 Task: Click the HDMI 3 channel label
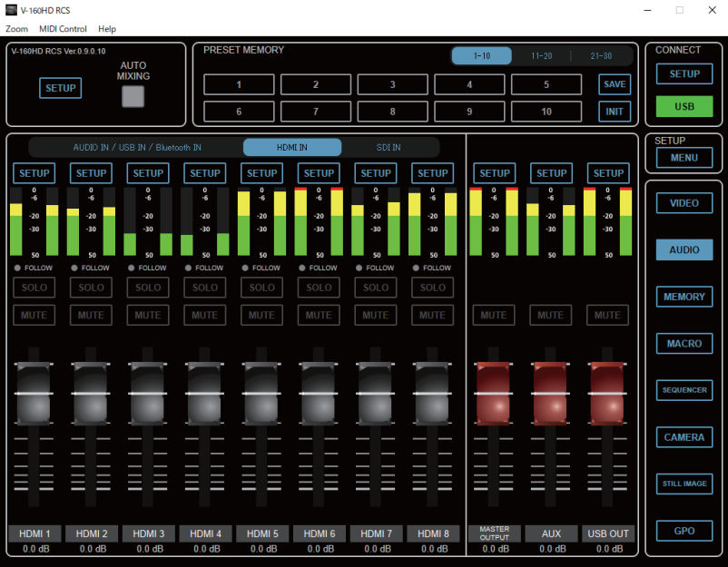click(x=149, y=533)
